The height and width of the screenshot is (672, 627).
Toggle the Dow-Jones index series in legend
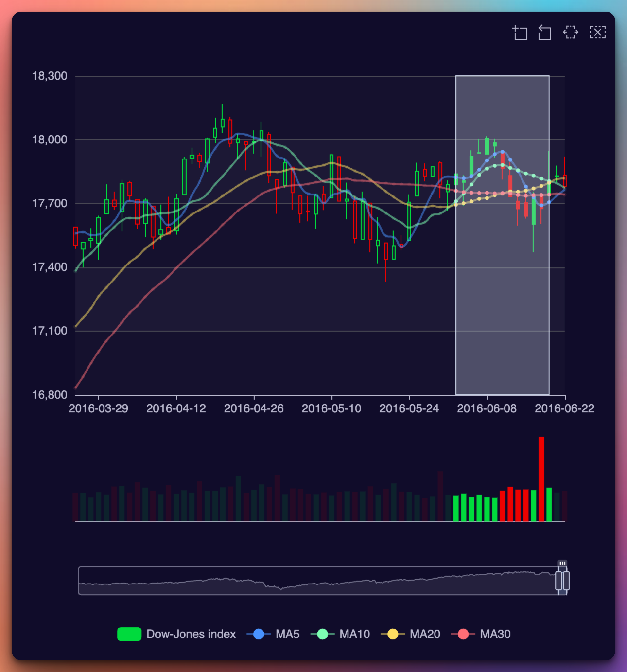[x=176, y=634]
